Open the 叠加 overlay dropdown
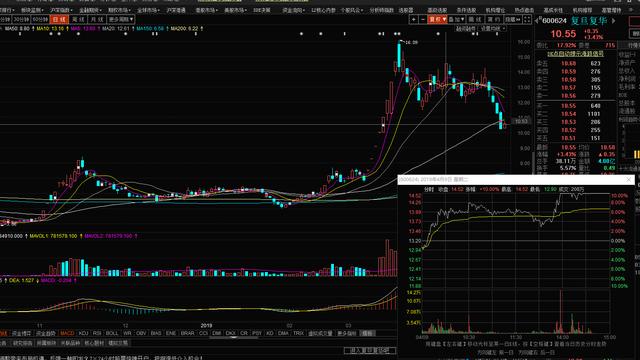 456,19
